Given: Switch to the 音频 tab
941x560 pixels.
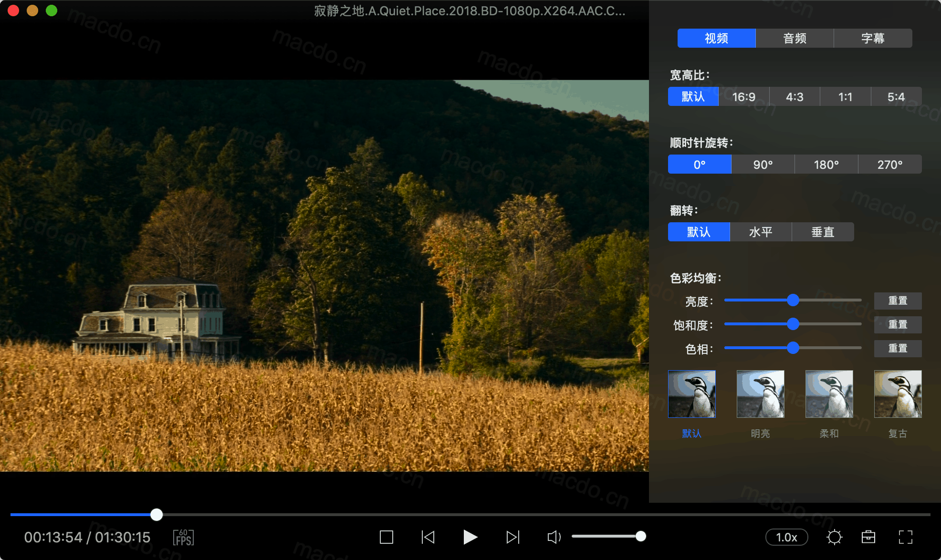Looking at the screenshot, I should tap(795, 38).
